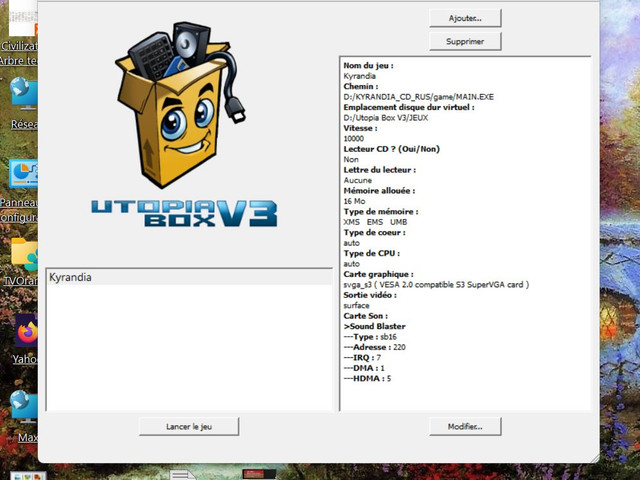Viewport: 640px width, 480px height.
Task: Click the Vitesse value 10000
Action: (353, 139)
